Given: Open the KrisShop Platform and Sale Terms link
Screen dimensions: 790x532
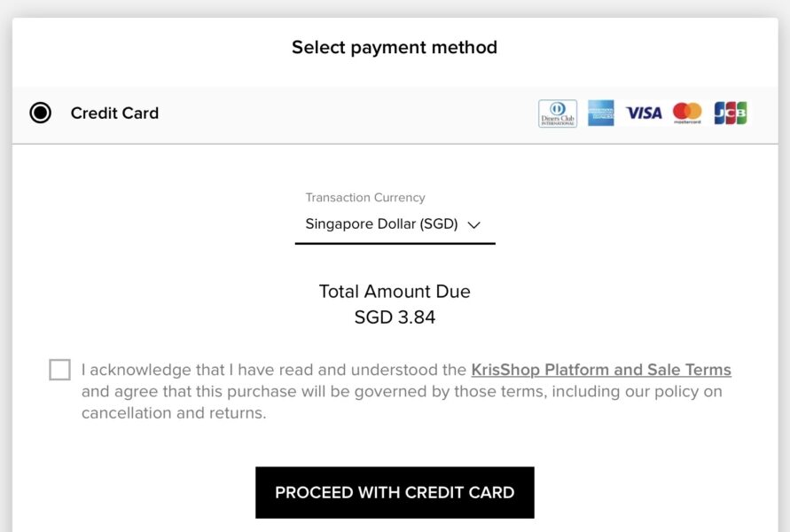Looking at the screenshot, I should [x=601, y=370].
